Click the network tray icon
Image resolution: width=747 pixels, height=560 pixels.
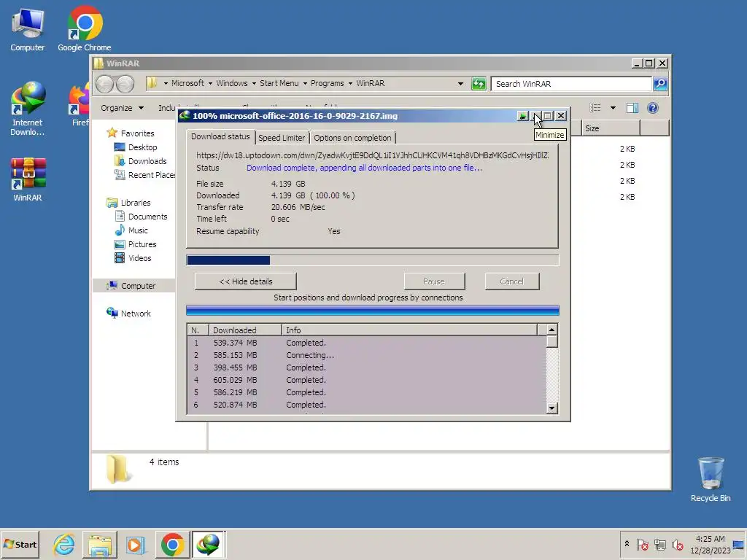click(659, 544)
